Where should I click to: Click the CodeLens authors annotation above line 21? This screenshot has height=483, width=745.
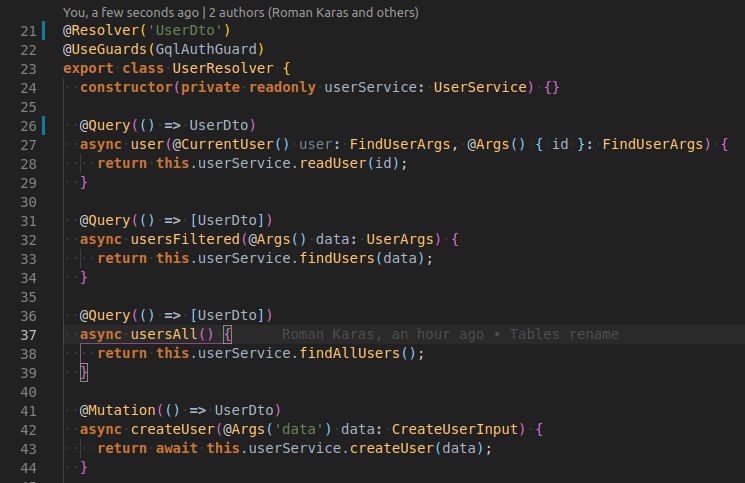coord(240,12)
